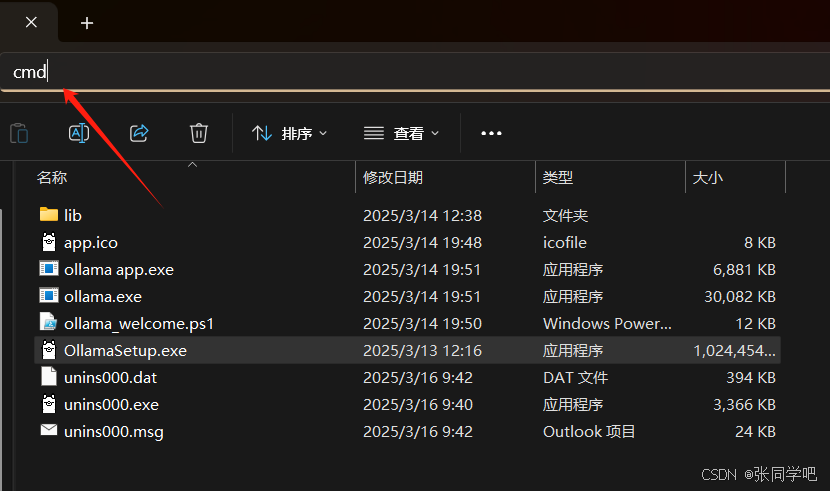Click the Delete trash can icon
The width and height of the screenshot is (830, 491).
pyautogui.click(x=199, y=133)
